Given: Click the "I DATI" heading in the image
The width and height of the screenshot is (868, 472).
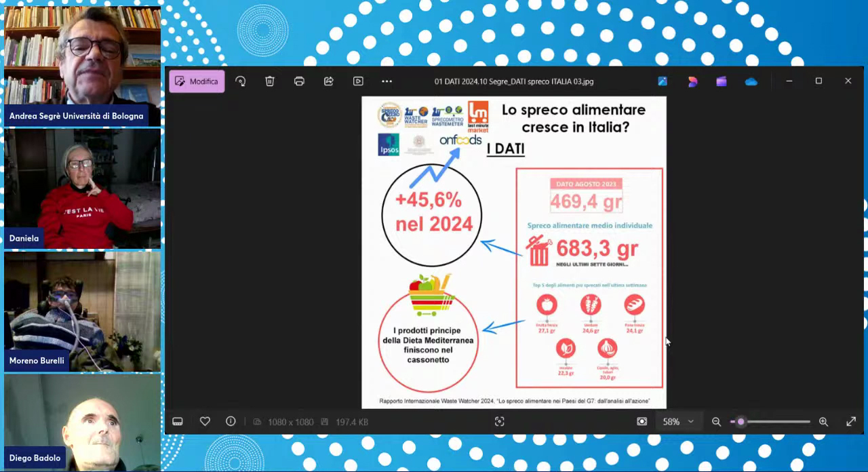Looking at the screenshot, I should (505, 149).
